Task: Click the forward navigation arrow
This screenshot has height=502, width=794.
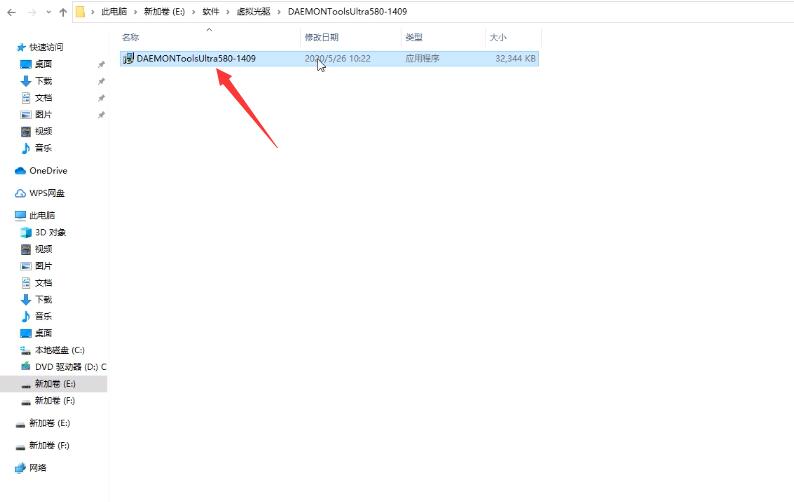Action: 32,12
